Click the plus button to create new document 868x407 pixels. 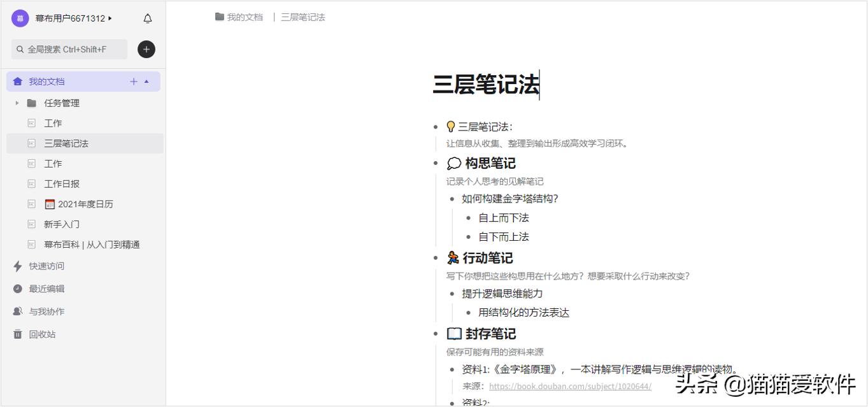[146, 49]
